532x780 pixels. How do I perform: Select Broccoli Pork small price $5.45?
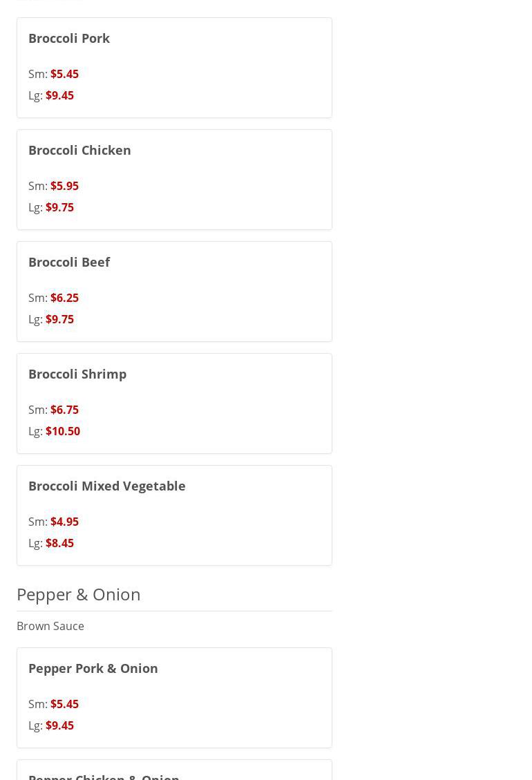point(64,74)
